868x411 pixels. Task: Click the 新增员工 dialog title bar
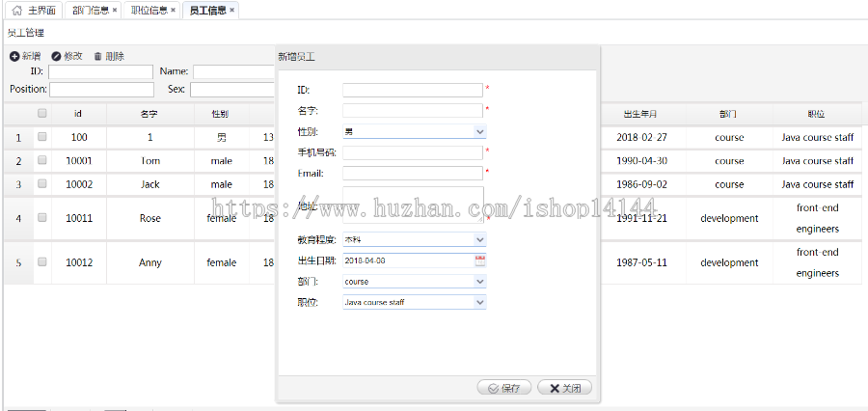click(437, 57)
